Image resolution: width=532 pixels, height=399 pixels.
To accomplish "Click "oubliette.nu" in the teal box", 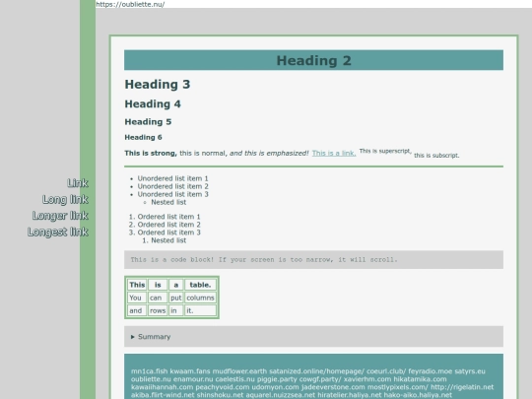I will tap(151, 379).
